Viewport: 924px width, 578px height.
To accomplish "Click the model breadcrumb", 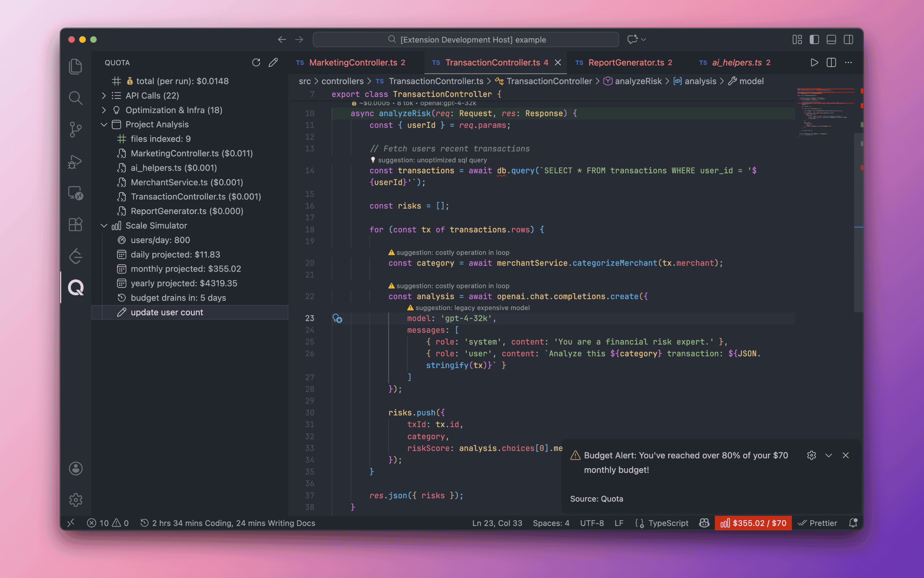I will pos(751,81).
